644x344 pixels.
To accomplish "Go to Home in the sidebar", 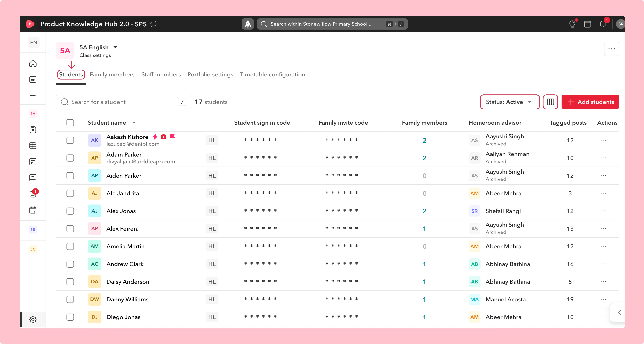I will click(33, 63).
